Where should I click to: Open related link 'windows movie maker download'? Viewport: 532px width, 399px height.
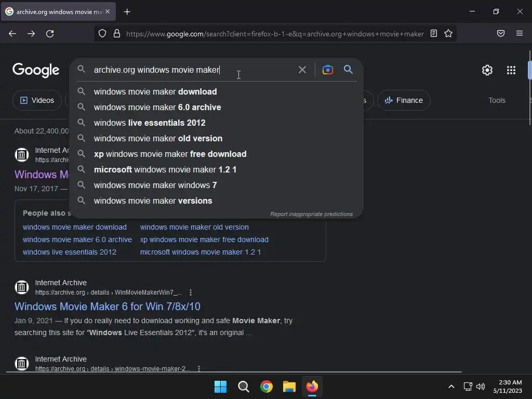(x=75, y=228)
